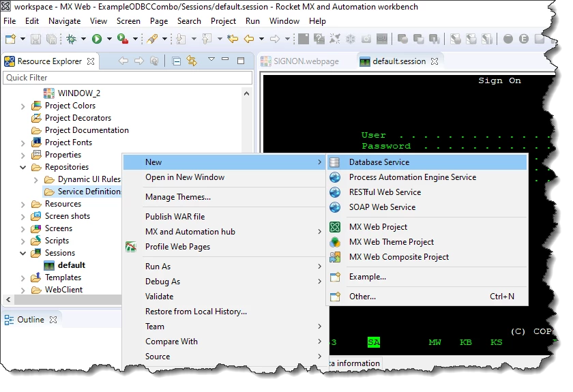Choose RESTful Web Service

pos(427,192)
